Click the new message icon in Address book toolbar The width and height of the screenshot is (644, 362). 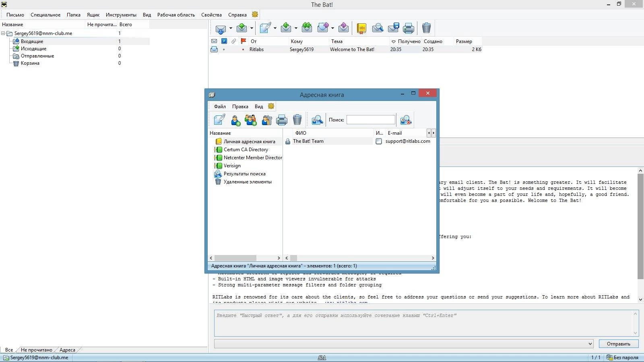(x=219, y=120)
